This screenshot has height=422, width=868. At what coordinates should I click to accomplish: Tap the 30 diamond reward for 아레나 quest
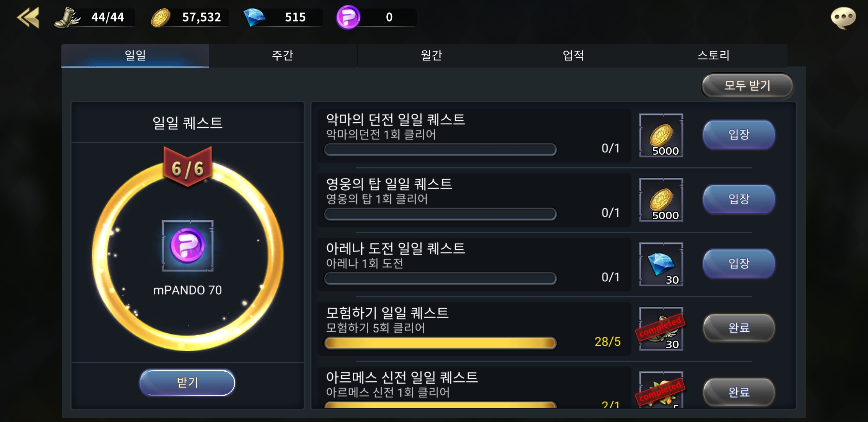coord(661,264)
